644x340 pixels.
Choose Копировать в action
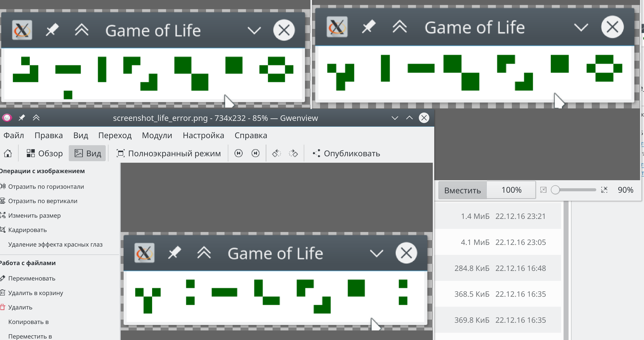pyautogui.click(x=28, y=322)
